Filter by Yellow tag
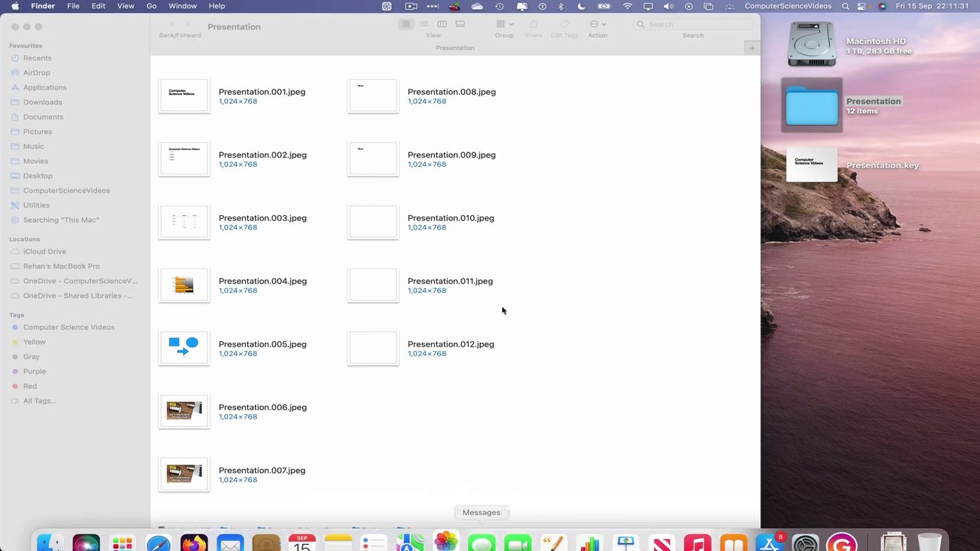 pos(34,342)
